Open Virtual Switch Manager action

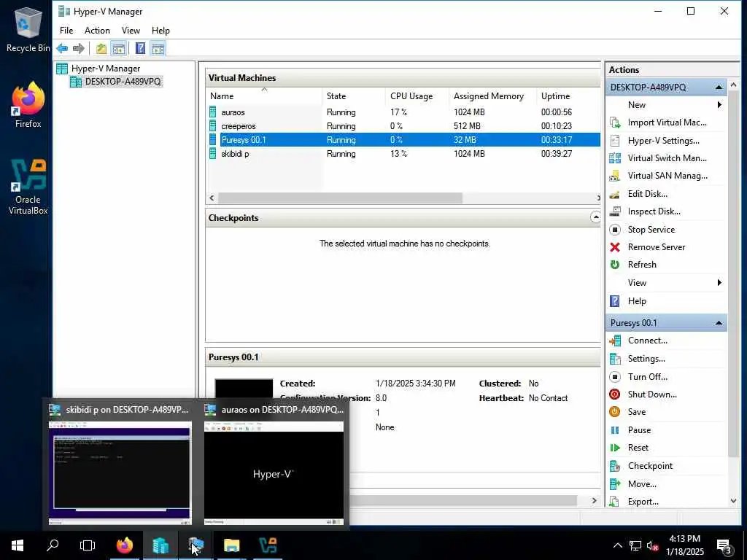pyautogui.click(x=667, y=158)
